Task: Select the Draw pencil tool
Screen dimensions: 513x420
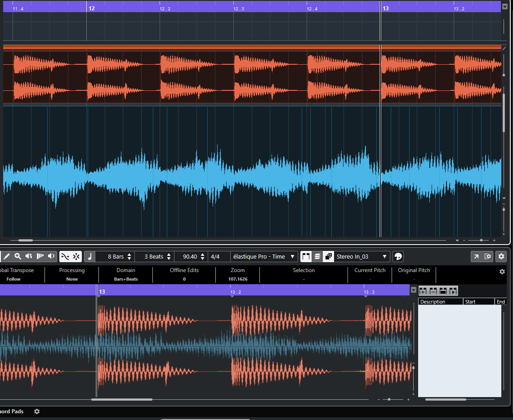Action: pyautogui.click(x=7, y=256)
